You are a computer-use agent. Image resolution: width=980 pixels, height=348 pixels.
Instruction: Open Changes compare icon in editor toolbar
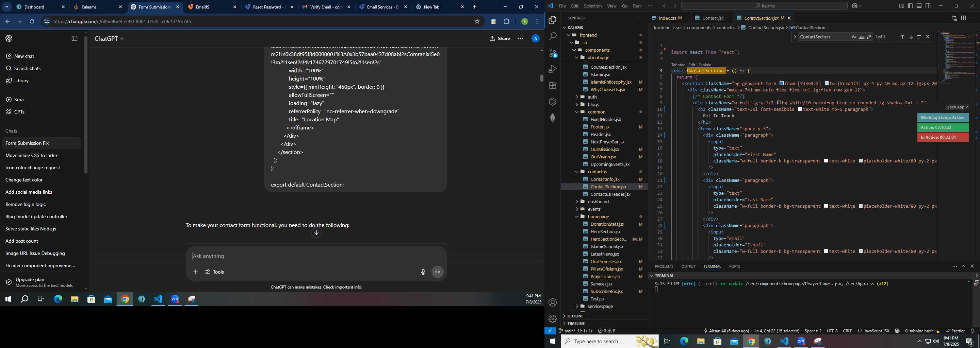[954, 18]
